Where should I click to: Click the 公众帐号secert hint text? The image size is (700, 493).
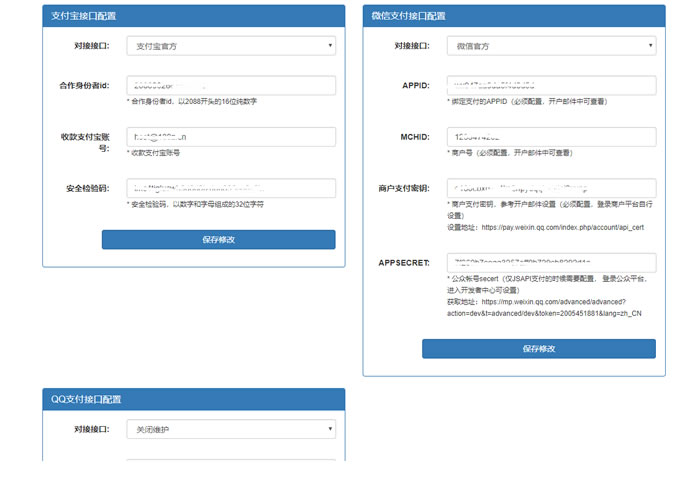point(547,284)
